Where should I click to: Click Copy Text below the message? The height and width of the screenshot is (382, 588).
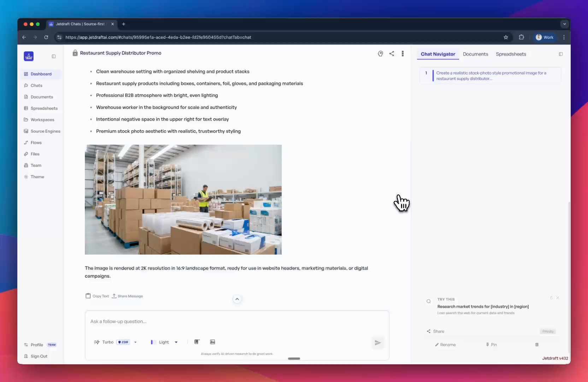coord(97,296)
